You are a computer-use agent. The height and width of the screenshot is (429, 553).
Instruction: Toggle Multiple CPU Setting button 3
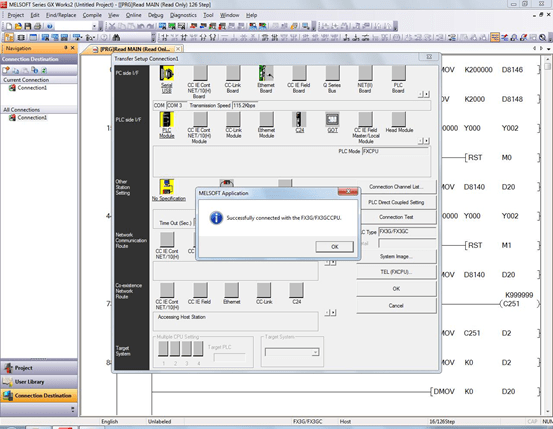(x=187, y=349)
